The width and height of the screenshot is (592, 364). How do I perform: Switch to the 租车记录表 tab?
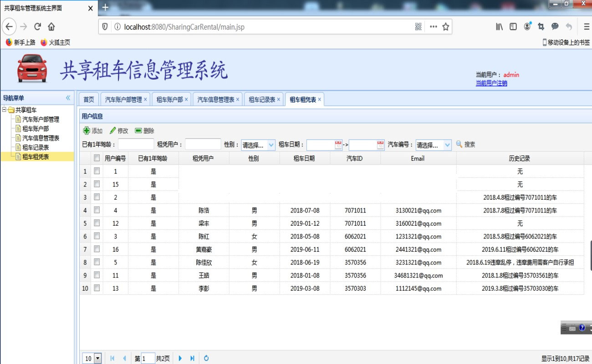(x=262, y=99)
